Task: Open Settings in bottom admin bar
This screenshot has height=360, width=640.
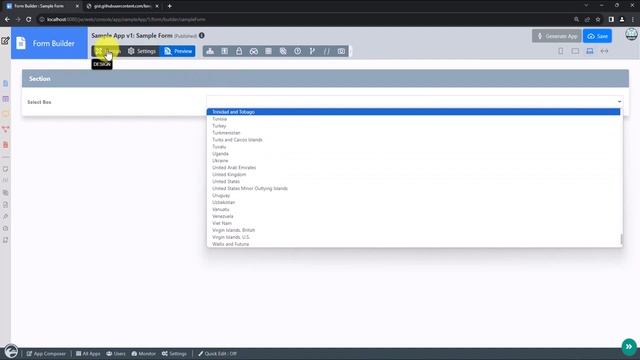Action: point(174,353)
